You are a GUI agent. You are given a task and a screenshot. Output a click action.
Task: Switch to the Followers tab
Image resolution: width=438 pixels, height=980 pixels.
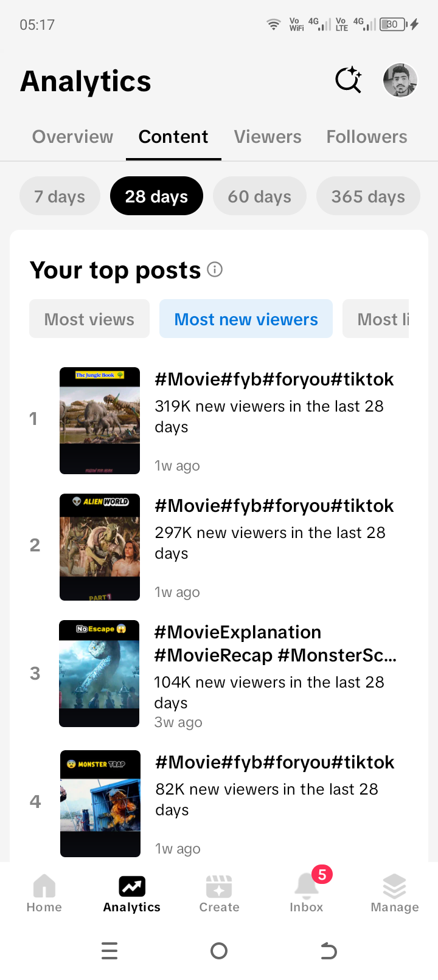click(367, 137)
